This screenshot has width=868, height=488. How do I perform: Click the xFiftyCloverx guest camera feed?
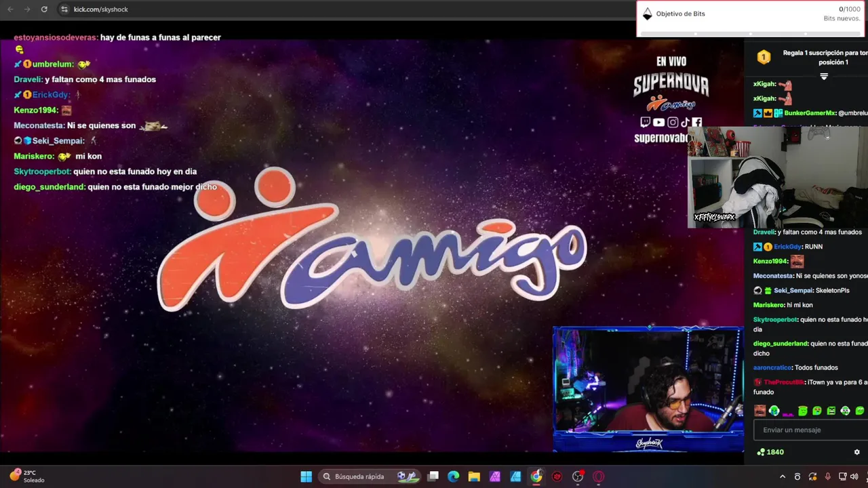tap(777, 176)
